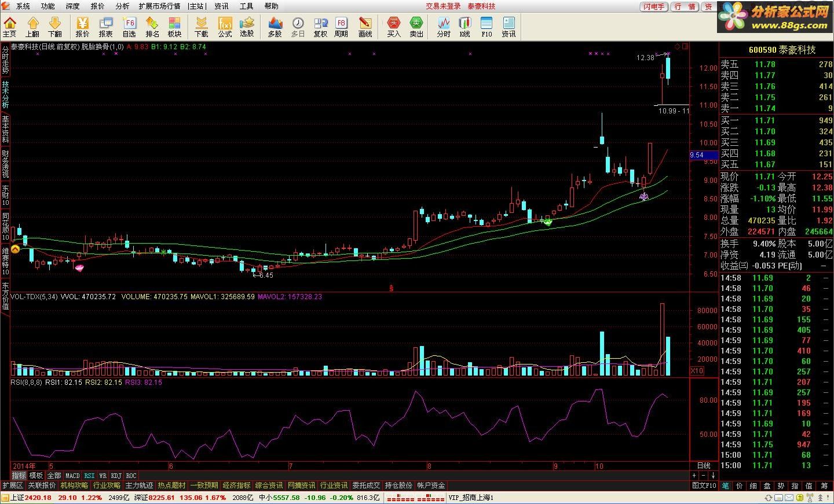
Task: Click the 图文F10 button
Action: (704, 485)
